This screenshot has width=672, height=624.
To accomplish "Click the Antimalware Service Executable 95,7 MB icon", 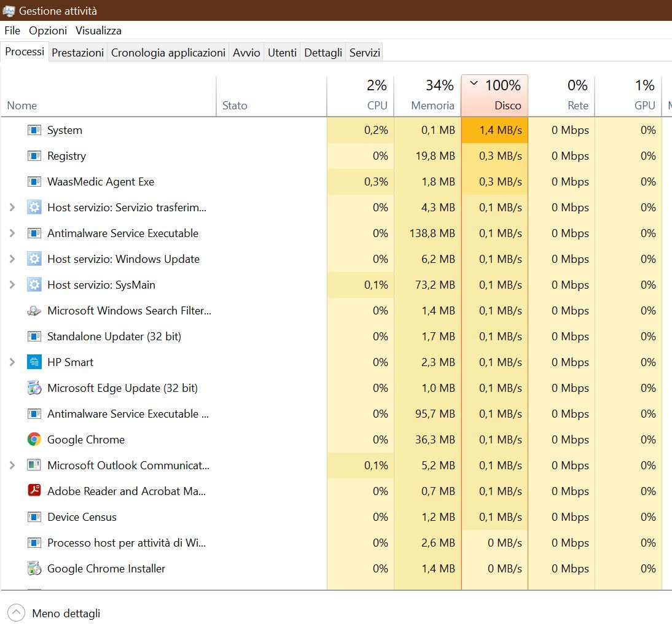I will [34, 413].
